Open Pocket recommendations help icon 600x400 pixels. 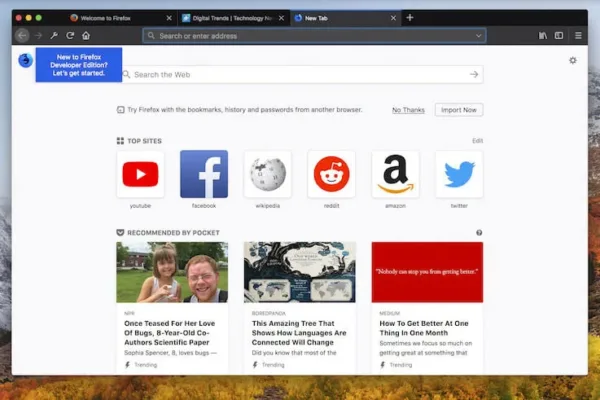pyautogui.click(x=479, y=233)
